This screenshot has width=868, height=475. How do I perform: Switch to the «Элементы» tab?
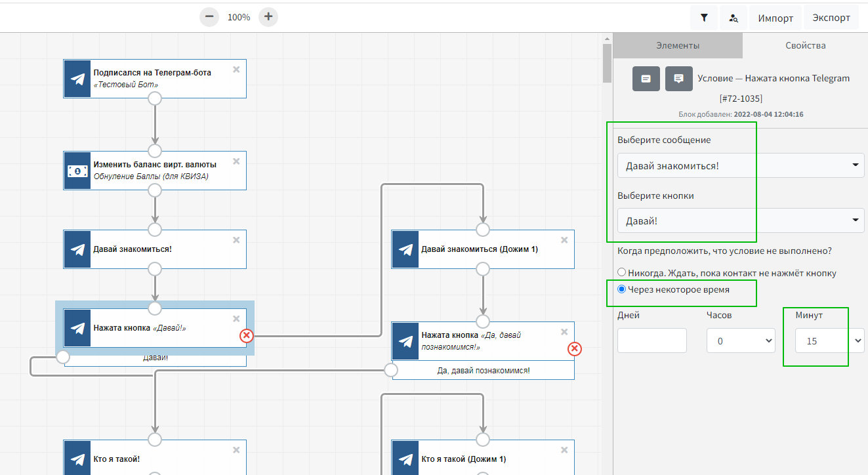[x=678, y=46]
